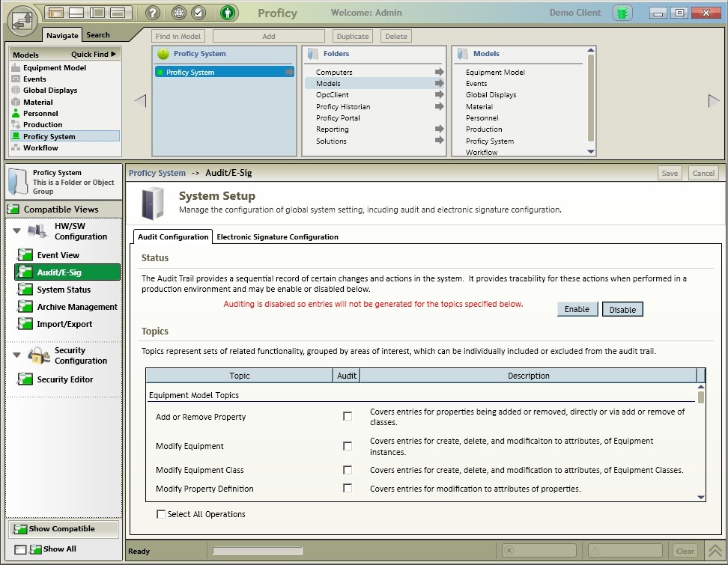The height and width of the screenshot is (565, 728).
Task: Click the topics table scrollbar thumb
Action: [700, 397]
